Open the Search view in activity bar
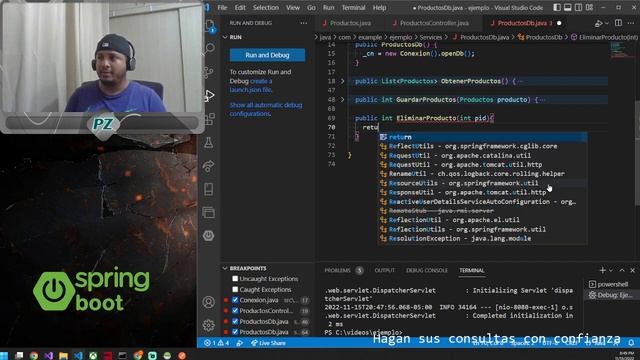 coord(209,48)
